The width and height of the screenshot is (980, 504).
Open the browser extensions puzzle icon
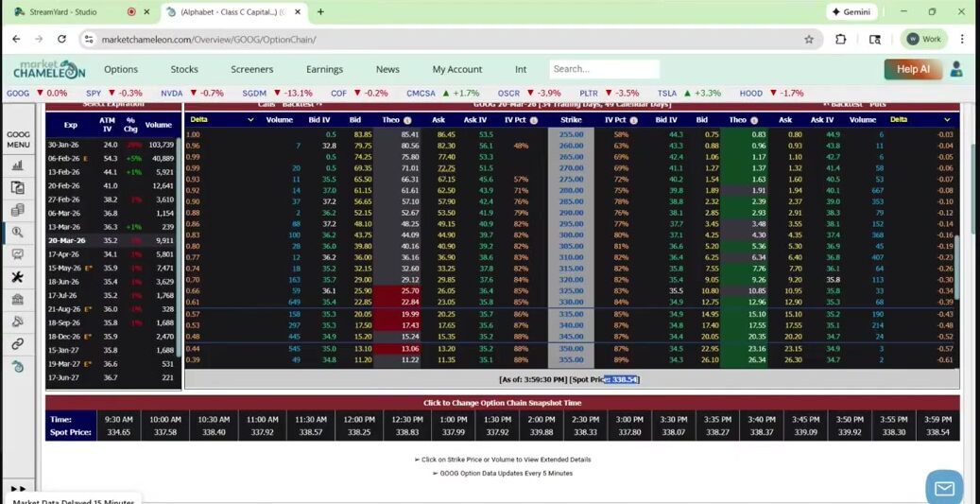841,39
